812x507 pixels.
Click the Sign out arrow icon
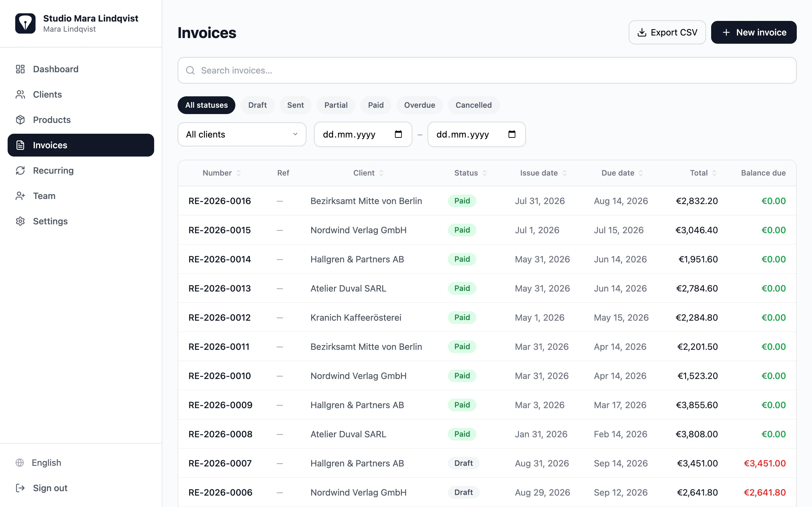pos(20,488)
